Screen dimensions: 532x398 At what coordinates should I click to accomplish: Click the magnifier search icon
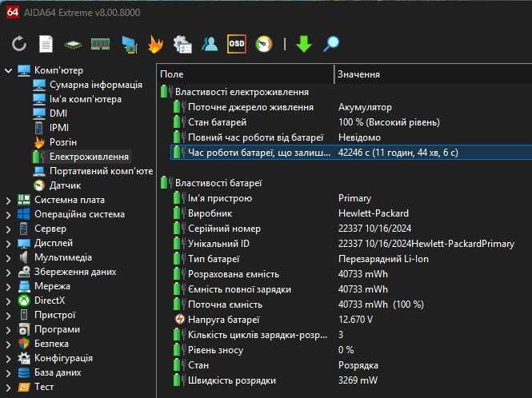[x=331, y=44]
